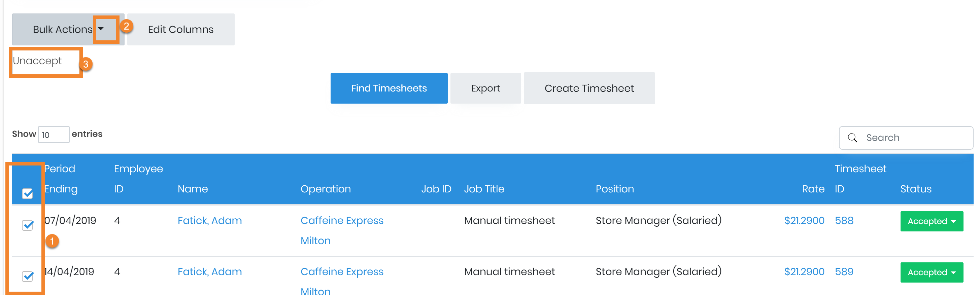Viewport: 980px width, 295px height.
Task: Open timesheet ID 588 link
Action: point(843,220)
